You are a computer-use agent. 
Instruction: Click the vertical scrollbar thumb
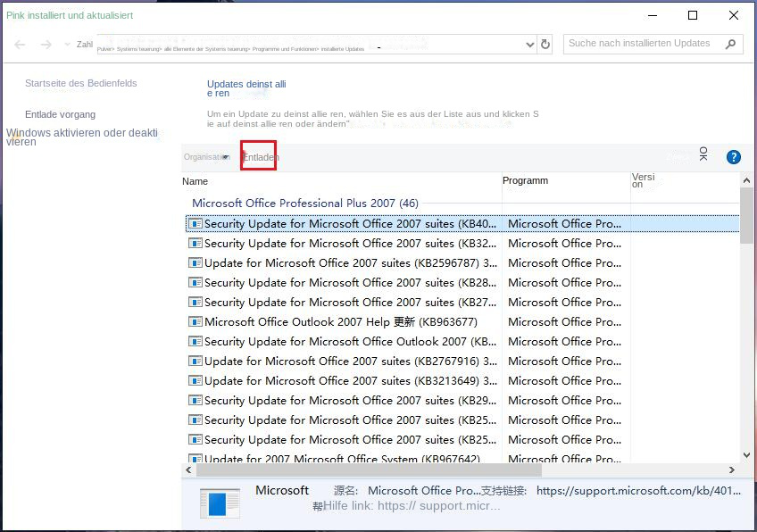[x=746, y=216]
